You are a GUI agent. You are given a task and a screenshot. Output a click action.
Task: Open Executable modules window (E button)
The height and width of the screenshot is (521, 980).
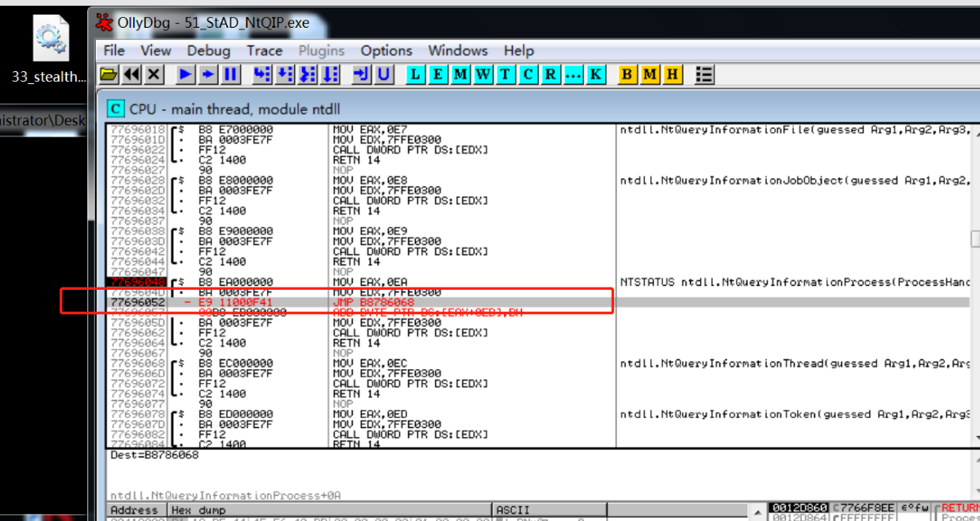pos(439,75)
